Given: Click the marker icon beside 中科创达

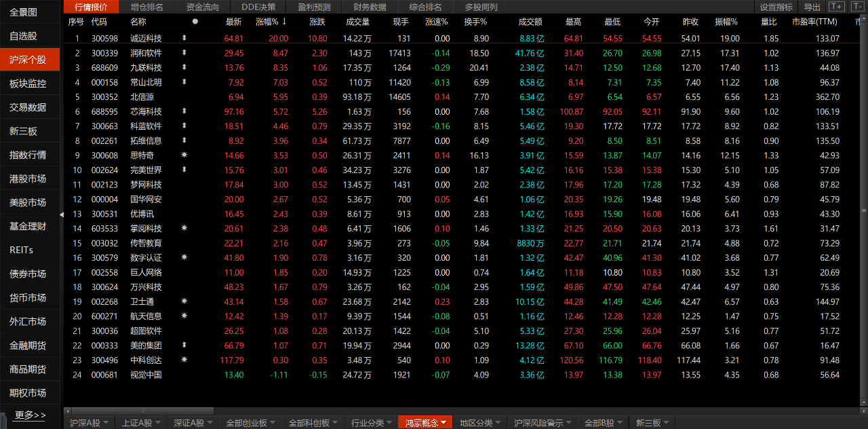Looking at the screenshot, I should coord(184,360).
